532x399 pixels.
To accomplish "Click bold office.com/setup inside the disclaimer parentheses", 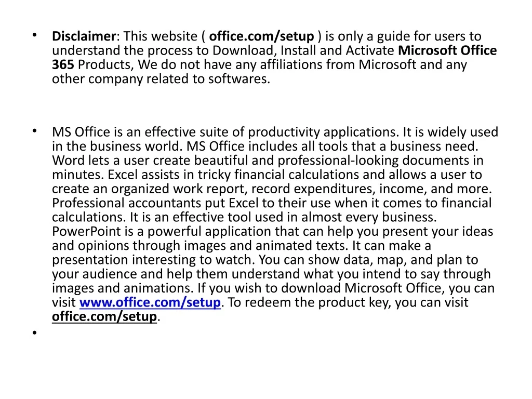I will [x=261, y=36].
